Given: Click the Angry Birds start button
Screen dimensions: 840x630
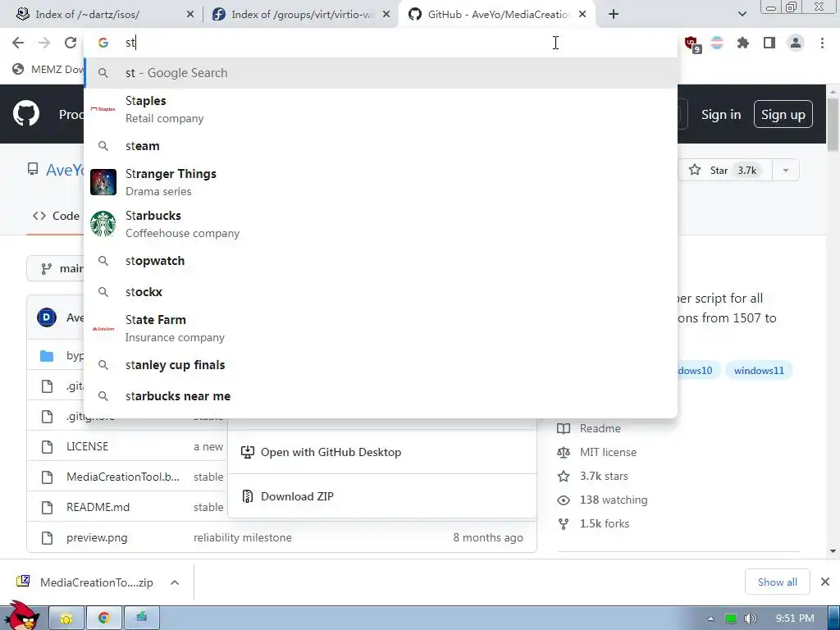Looking at the screenshot, I should [x=21, y=615].
